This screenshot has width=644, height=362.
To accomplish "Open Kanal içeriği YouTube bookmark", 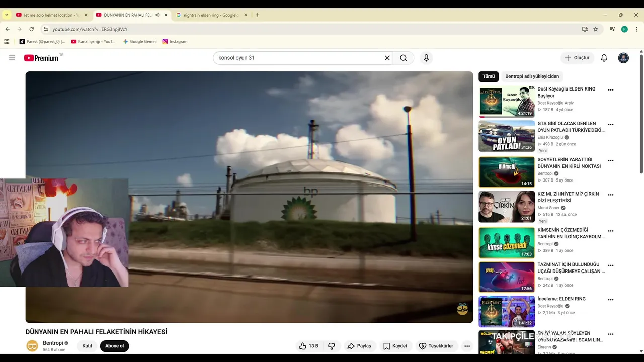I will coord(94,41).
